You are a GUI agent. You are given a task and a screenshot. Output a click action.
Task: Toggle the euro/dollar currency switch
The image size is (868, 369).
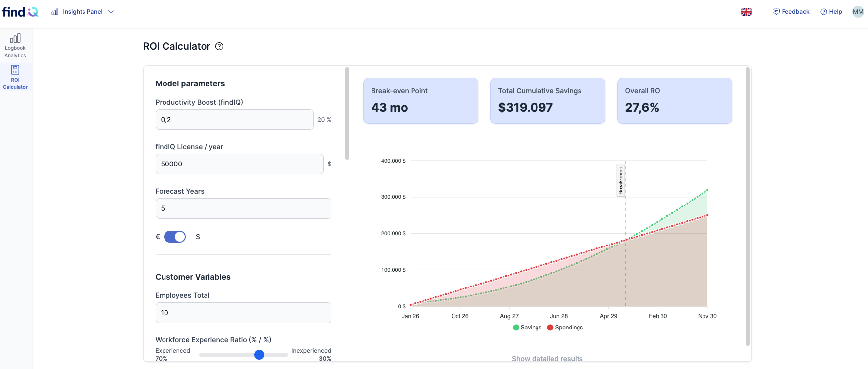(x=175, y=237)
